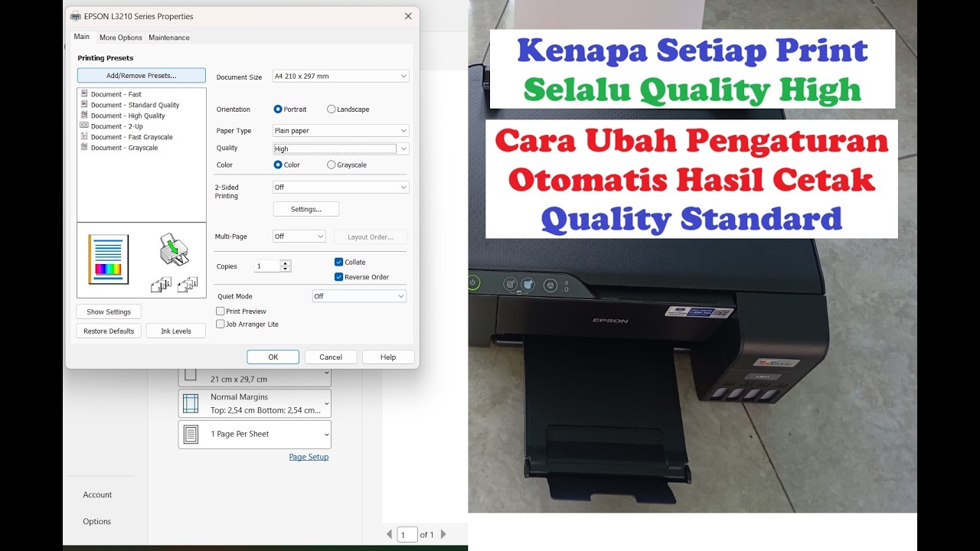This screenshot has width=980, height=551.
Task: Click Show Settings button
Action: click(x=109, y=312)
